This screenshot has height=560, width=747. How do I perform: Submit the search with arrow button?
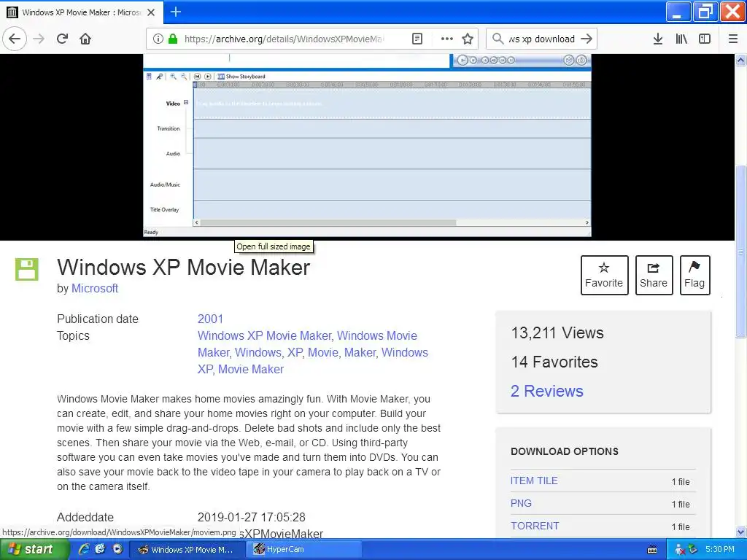(x=587, y=39)
